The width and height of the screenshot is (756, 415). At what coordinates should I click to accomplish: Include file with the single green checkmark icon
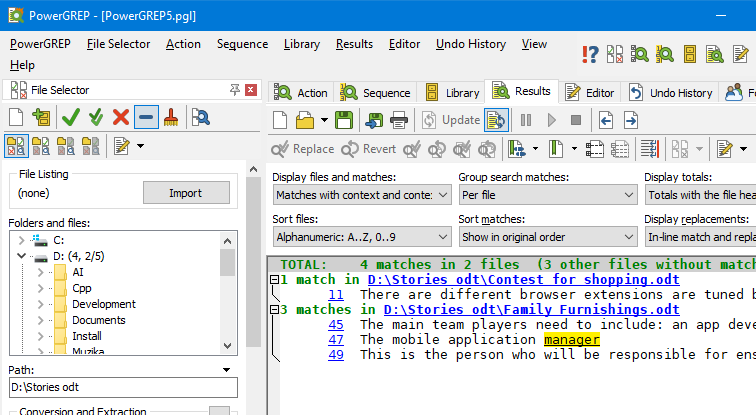coord(71,117)
